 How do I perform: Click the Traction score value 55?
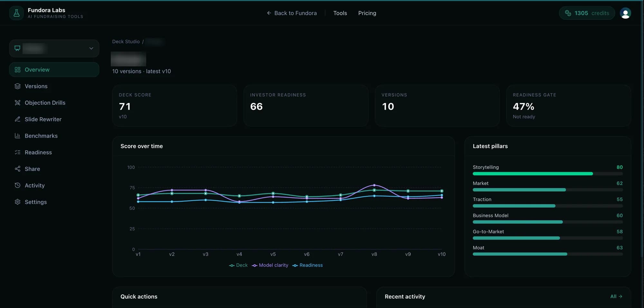620,199
